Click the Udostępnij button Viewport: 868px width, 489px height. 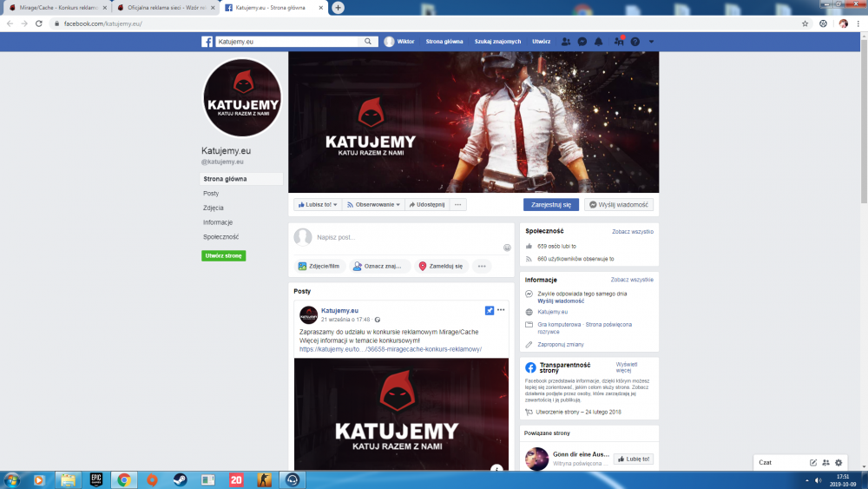427,204
